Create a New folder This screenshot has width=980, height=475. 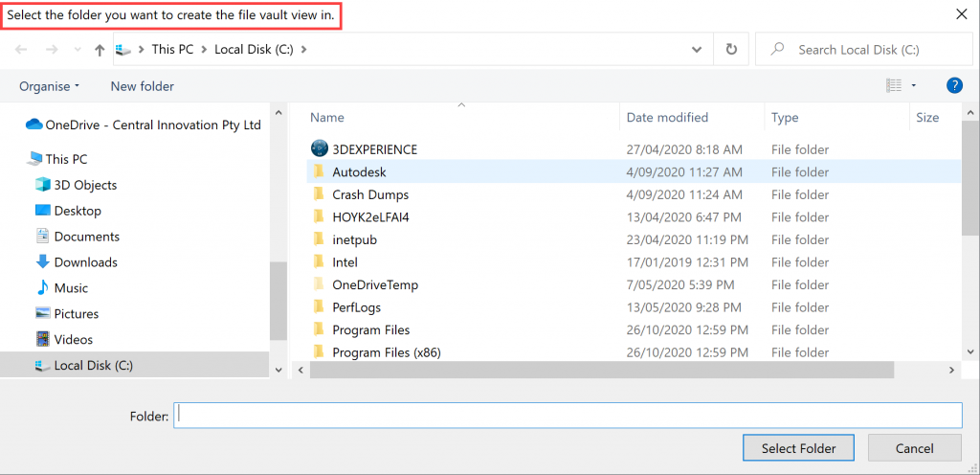pos(142,86)
